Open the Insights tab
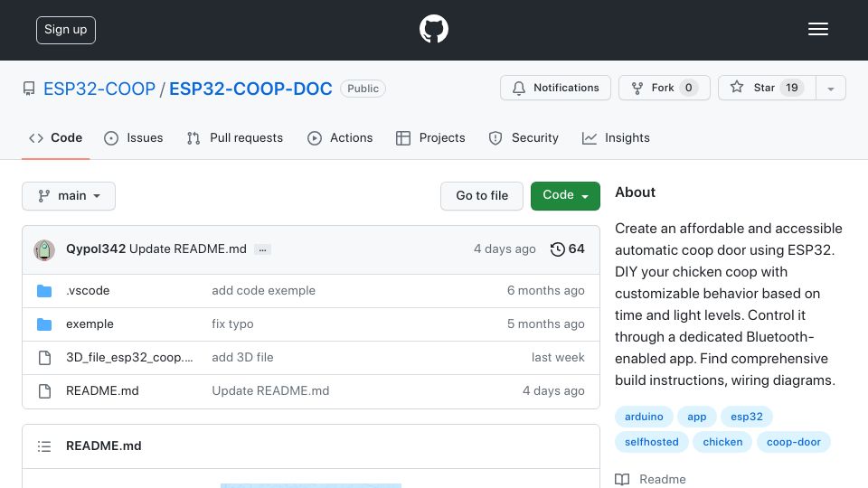 click(616, 137)
